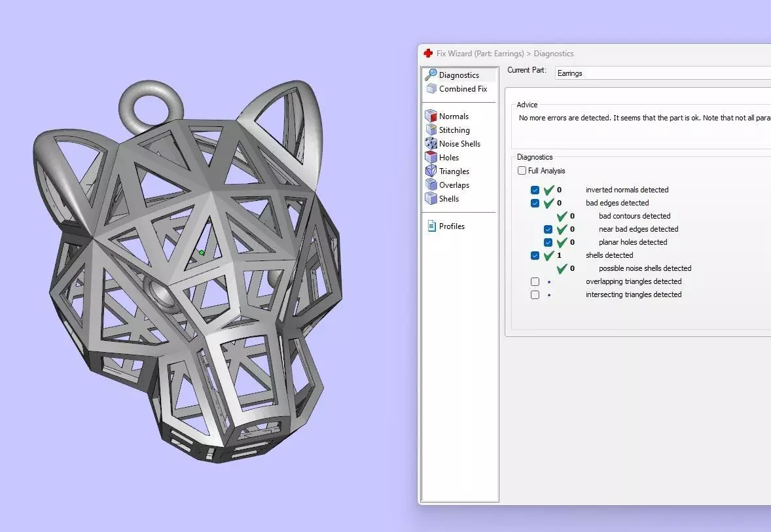The height and width of the screenshot is (532, 771).
Task: Enable intersecting triangles detected checkbox
Action: (535, 295)
